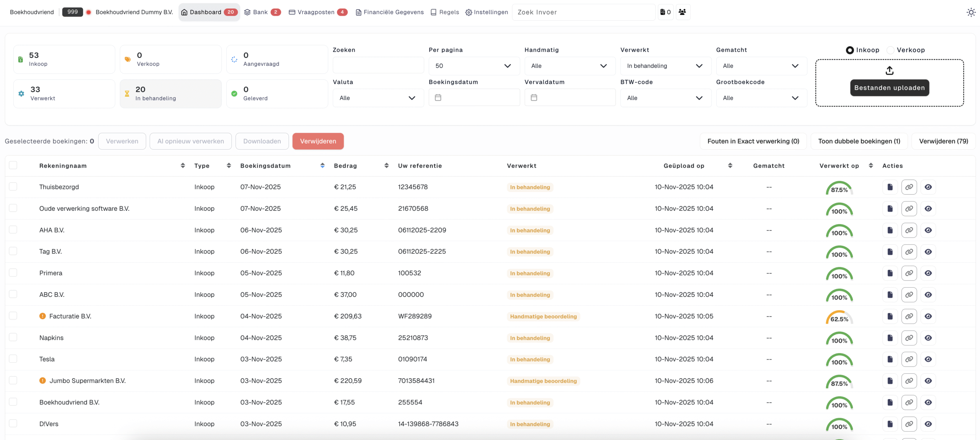Toggle the light/dark theme sun icon
This screenshot has width=980, height=440.
coord(971,12)
